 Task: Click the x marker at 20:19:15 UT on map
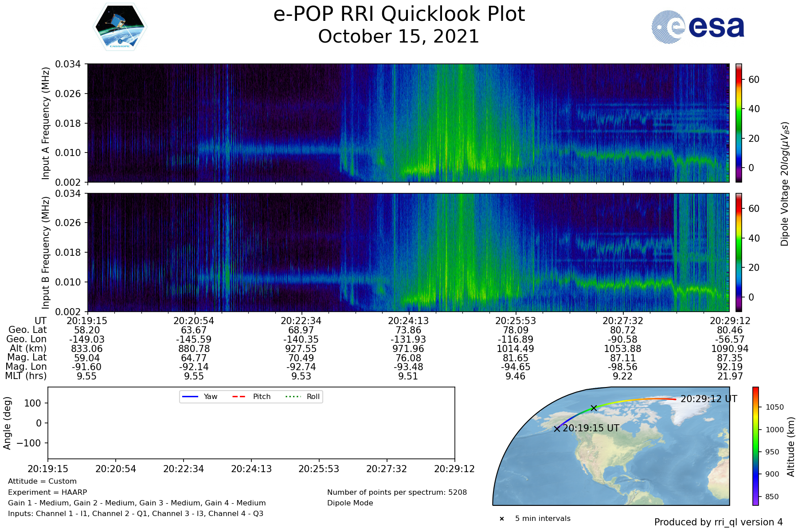(557, 429)
